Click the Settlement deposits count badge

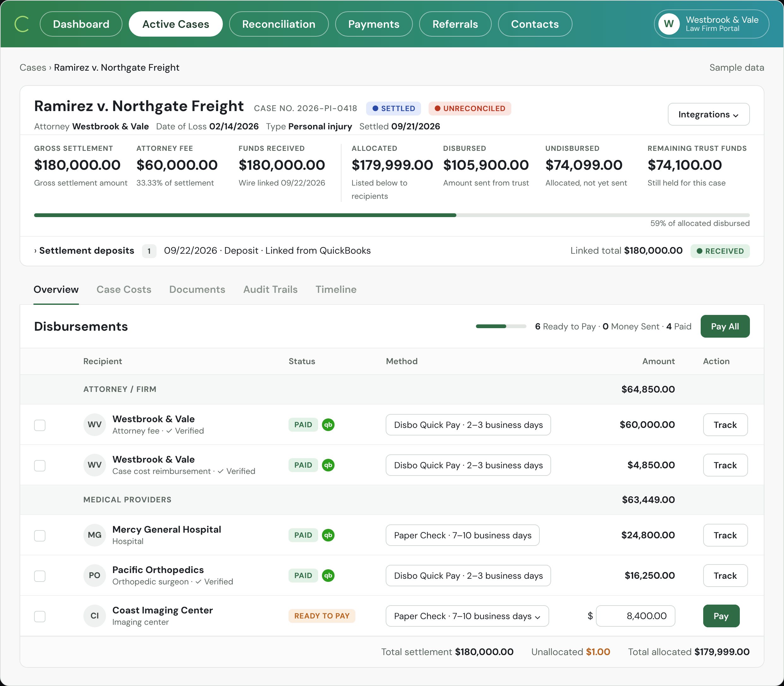(149, 251)
